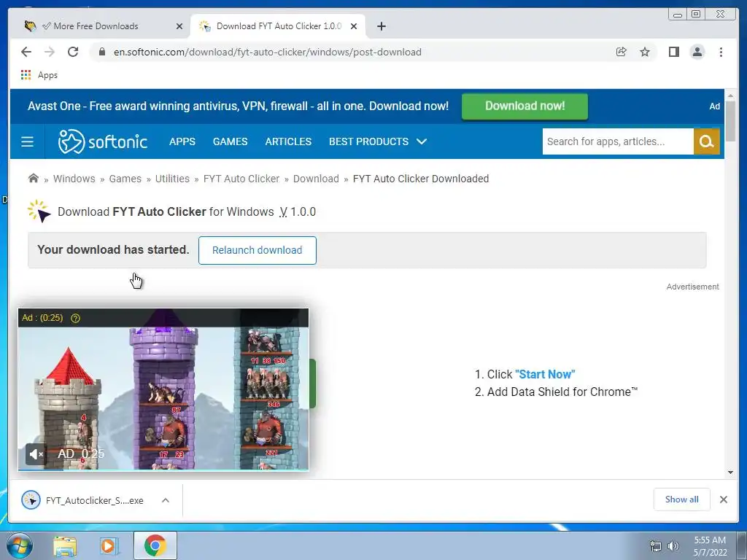Image resolution: width=747 pixels, height=560 pixels.
Task: Close the downloads bar
Action: (x=723, y=499)
